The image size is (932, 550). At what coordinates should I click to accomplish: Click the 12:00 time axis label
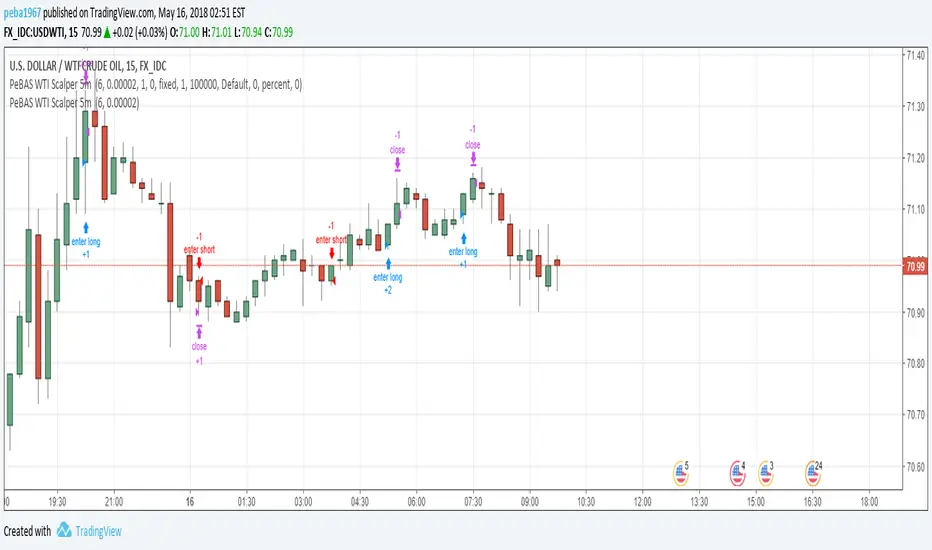click(x=643, y=502)
